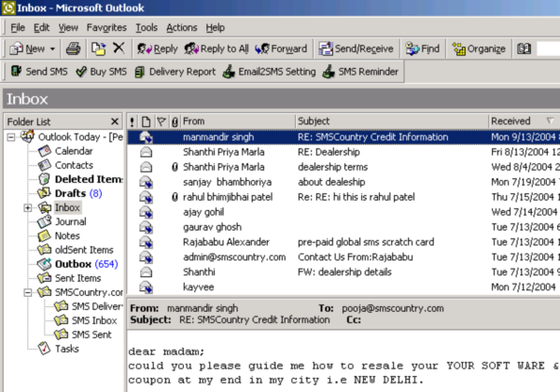Viewport: 560px width, 392px height.
Task: Click the Print icon in toolbar
Action: click(x=74, y=49)
